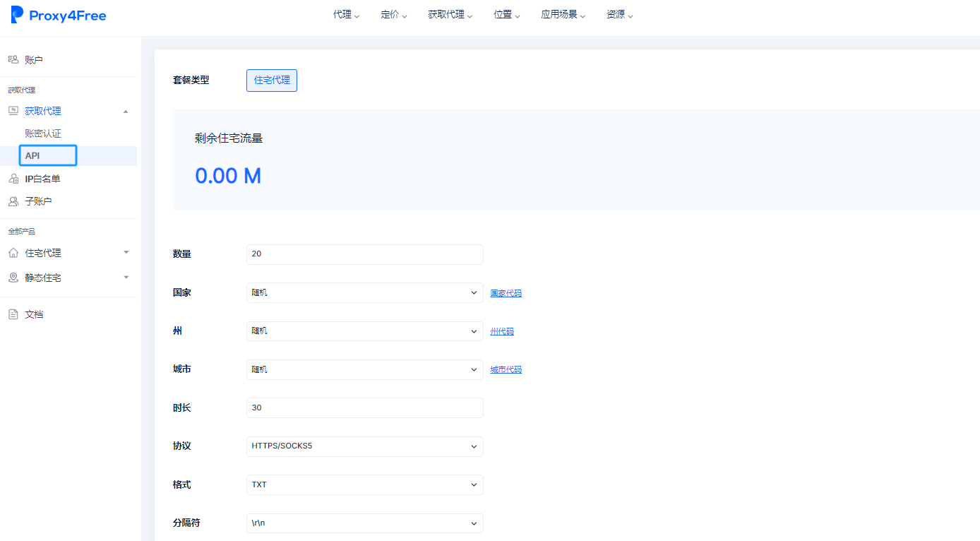This screenshot has height=541, width=980.
Task: Open the 国家 country dropdown
Action: 364,293
